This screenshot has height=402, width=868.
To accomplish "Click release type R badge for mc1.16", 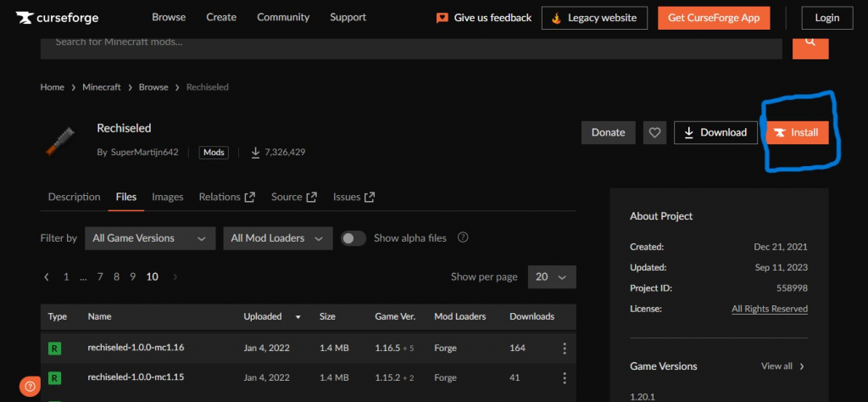I will [54, 349].
